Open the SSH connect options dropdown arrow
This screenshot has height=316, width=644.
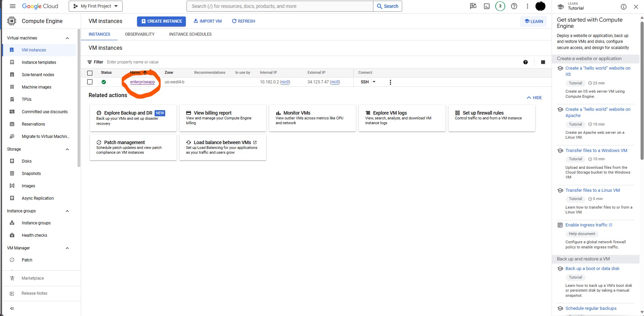[374, 82]
